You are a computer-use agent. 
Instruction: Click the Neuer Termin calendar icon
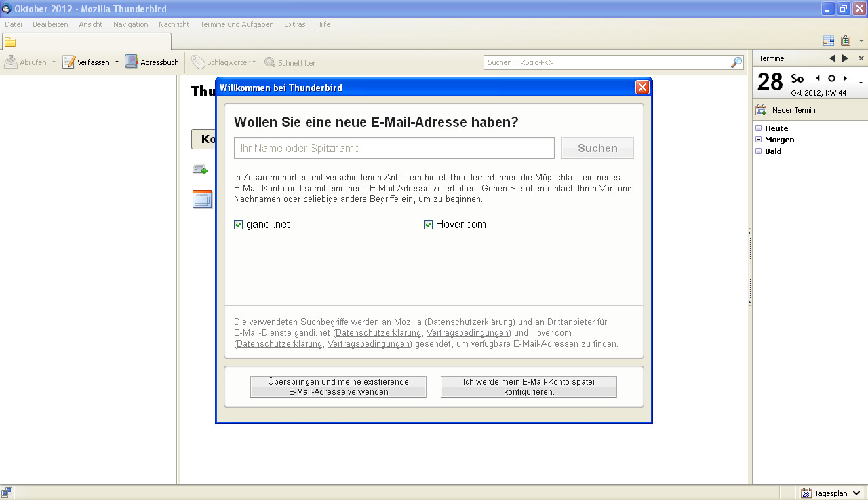761,110
